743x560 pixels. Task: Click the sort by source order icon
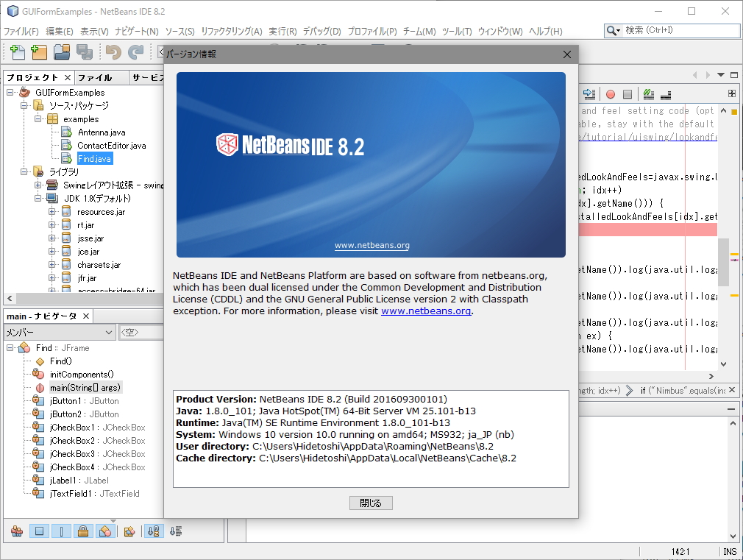point(175,531)
